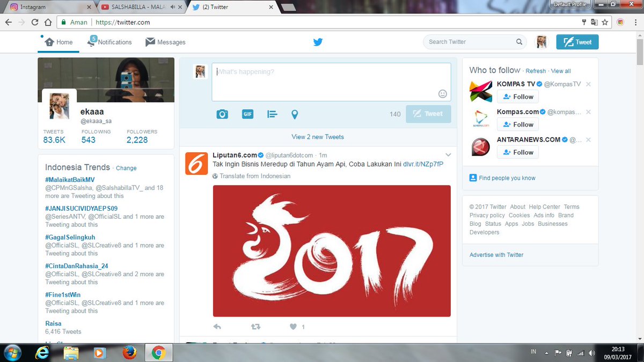Follow KOMPAS TV
This screenshot has height=362, width=644.
pos(518,97)
